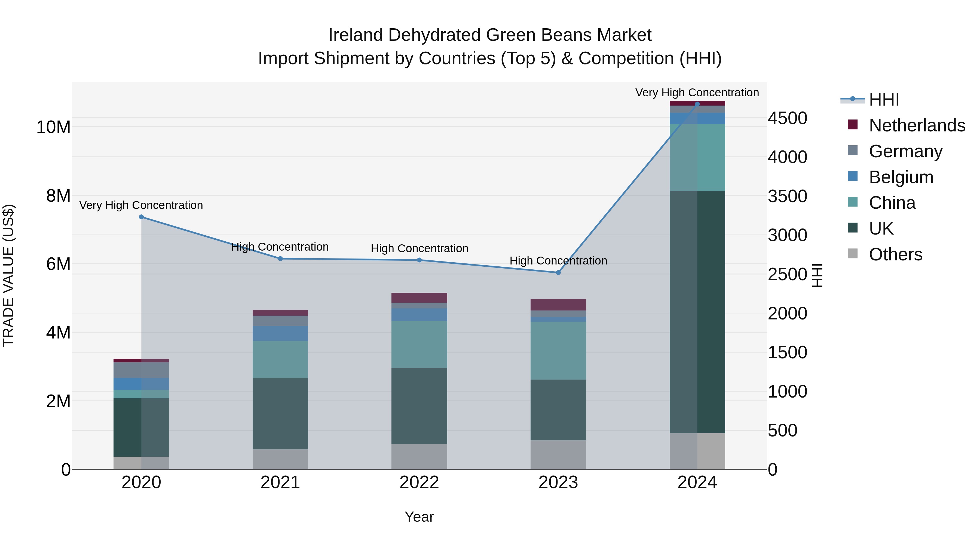Click the 10M trade value tick
This screenshot has width=980, height=551.
pos(53,127)
